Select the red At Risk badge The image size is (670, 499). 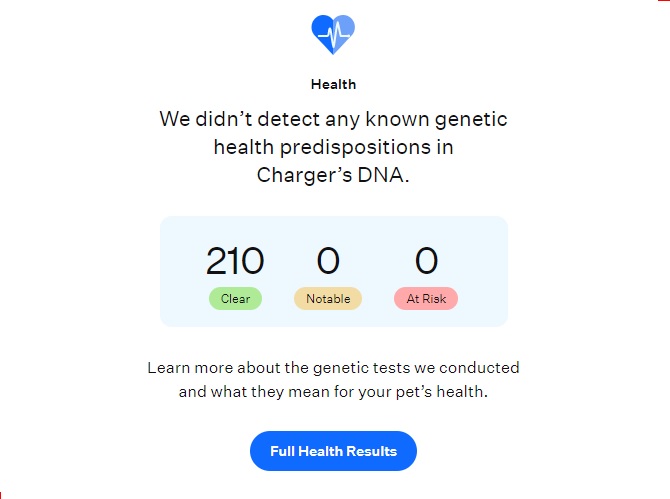[x=426, y=299]
